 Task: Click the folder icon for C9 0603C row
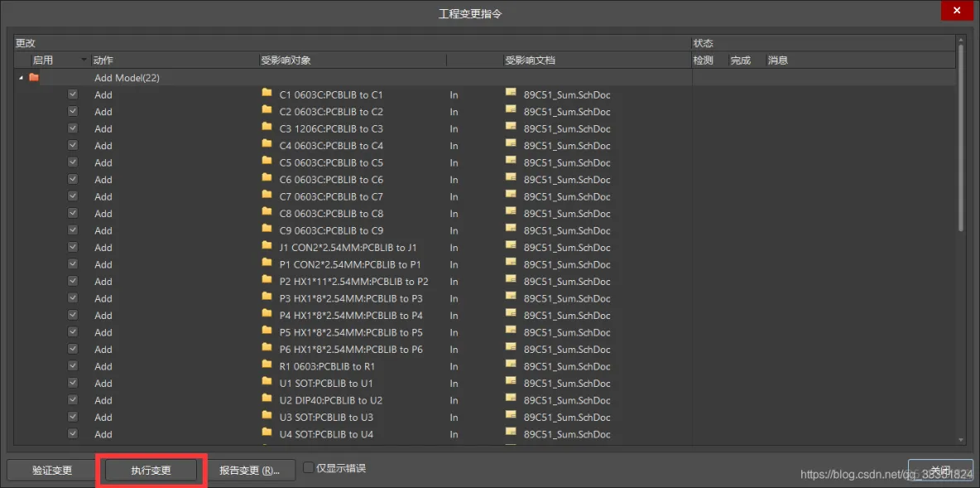(x=267, y=229)
